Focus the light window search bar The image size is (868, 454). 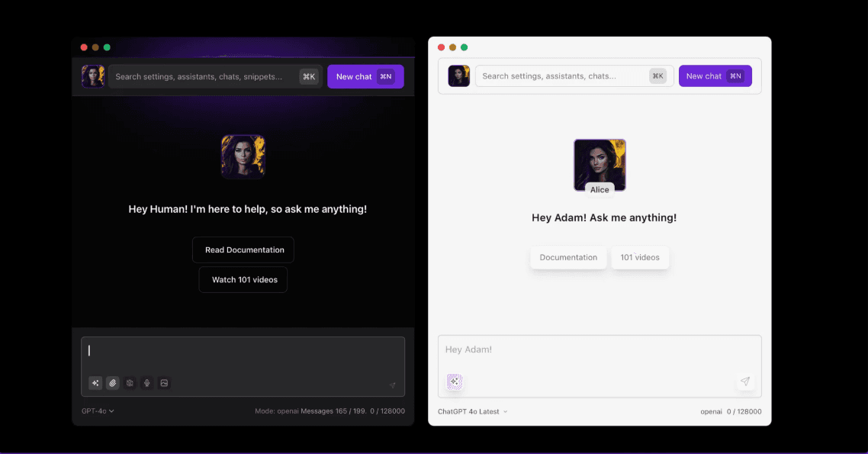(561, 76)
